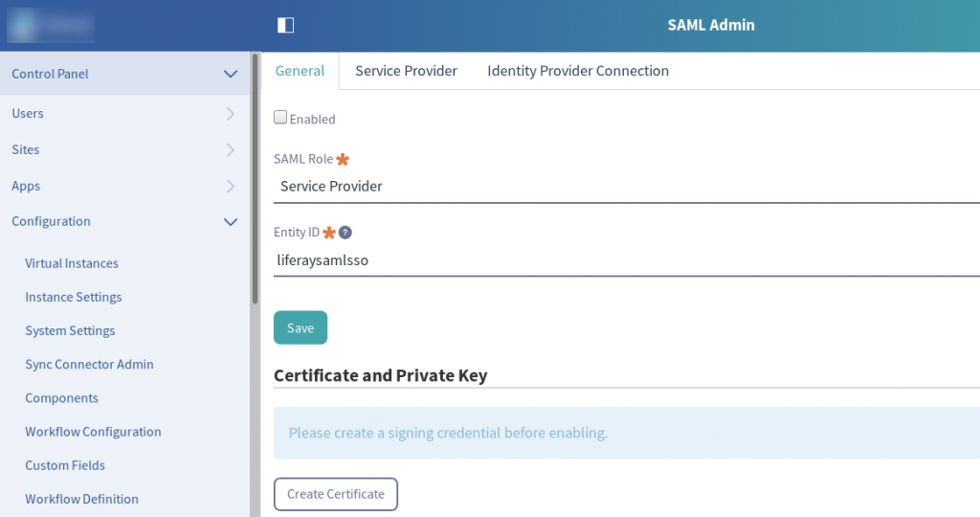The height and width of the screenshot is (517, 980).
Task: Select the General tab
Action: click(x=300, y=71)
